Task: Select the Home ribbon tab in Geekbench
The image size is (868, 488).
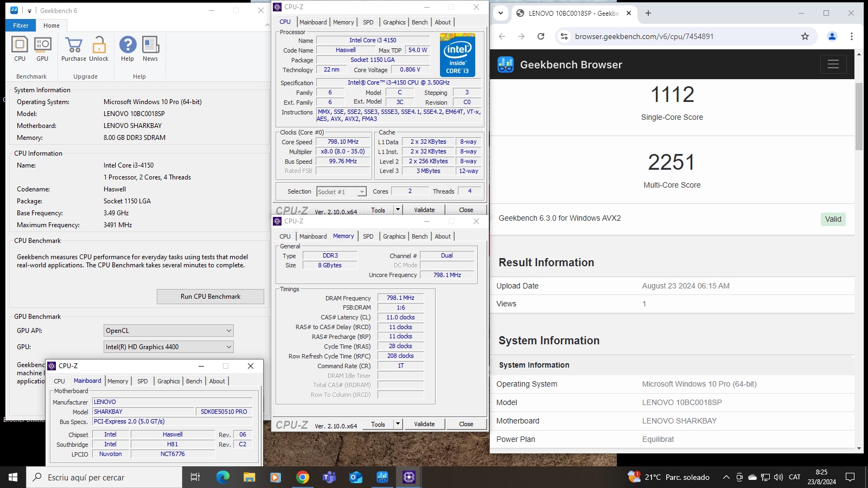Action: pos(52,25)
